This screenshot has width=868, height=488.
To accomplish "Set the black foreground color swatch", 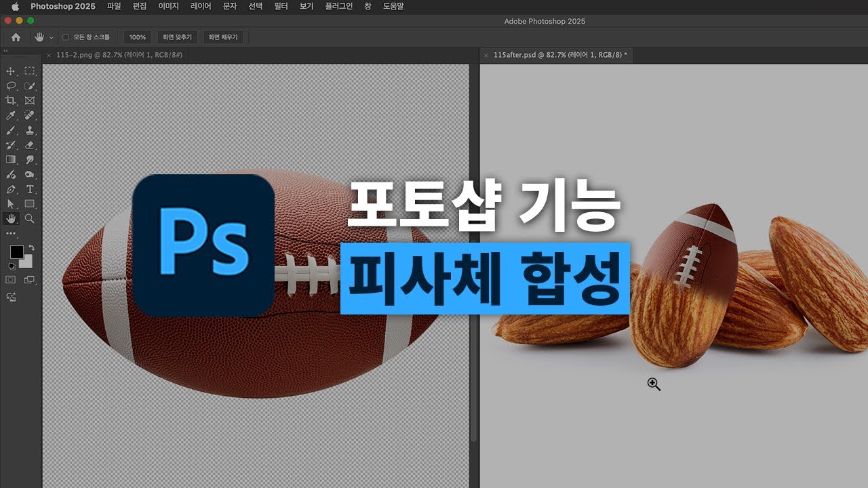I will pos(16,251).
